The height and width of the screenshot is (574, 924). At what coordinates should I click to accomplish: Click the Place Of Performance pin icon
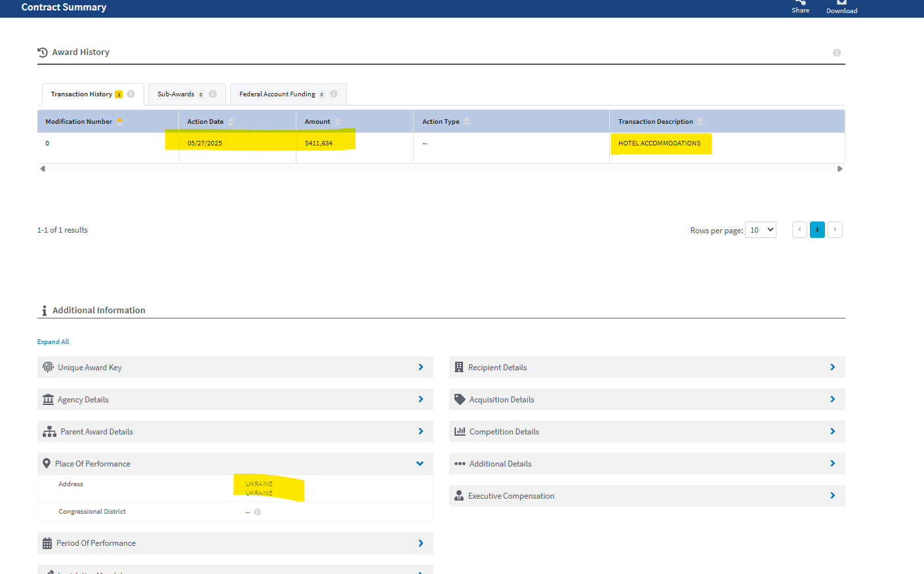(47, 463)
